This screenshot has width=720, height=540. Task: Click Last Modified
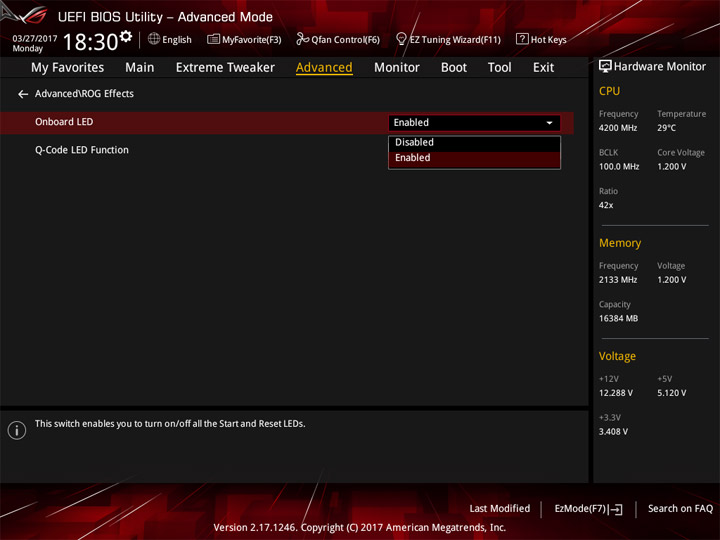(499, 508)
